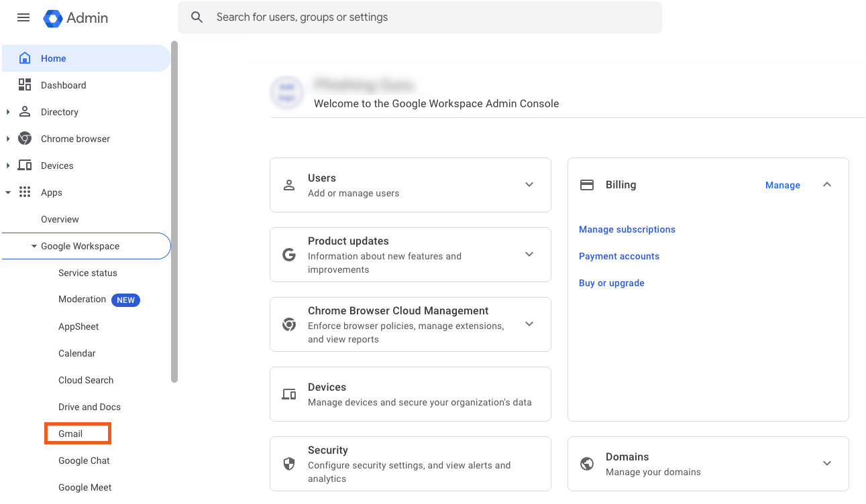Open Drive and Docs in sidebar
866x504 pixels.
pyautogui.click(x=89, y=407)
